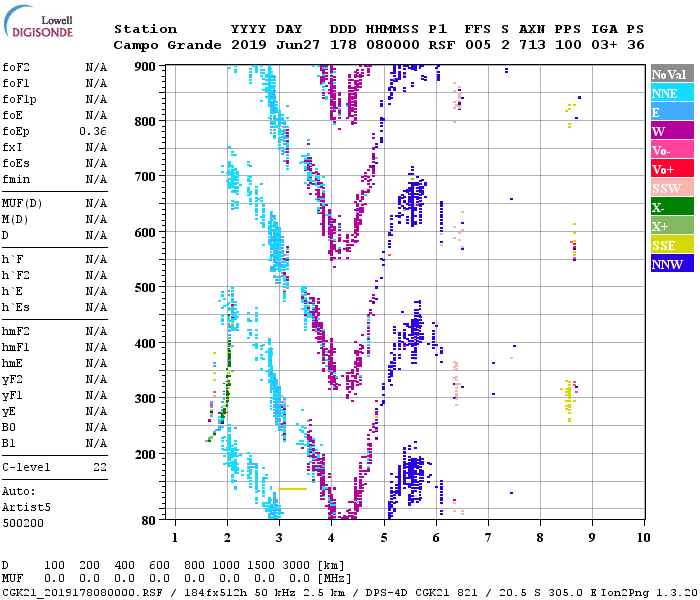Click the MUF row label at bottom
Viewport: 700px width, 600px height.
12,579
